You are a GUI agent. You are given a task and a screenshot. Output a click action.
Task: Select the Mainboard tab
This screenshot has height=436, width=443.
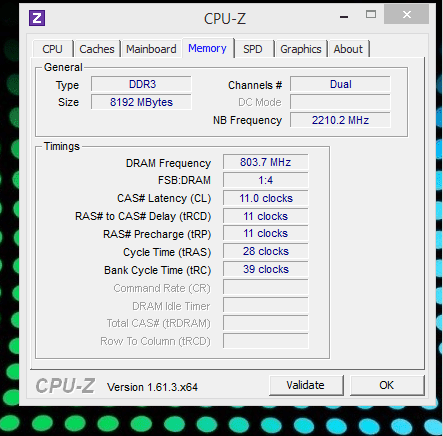click(x=151, y=49)
